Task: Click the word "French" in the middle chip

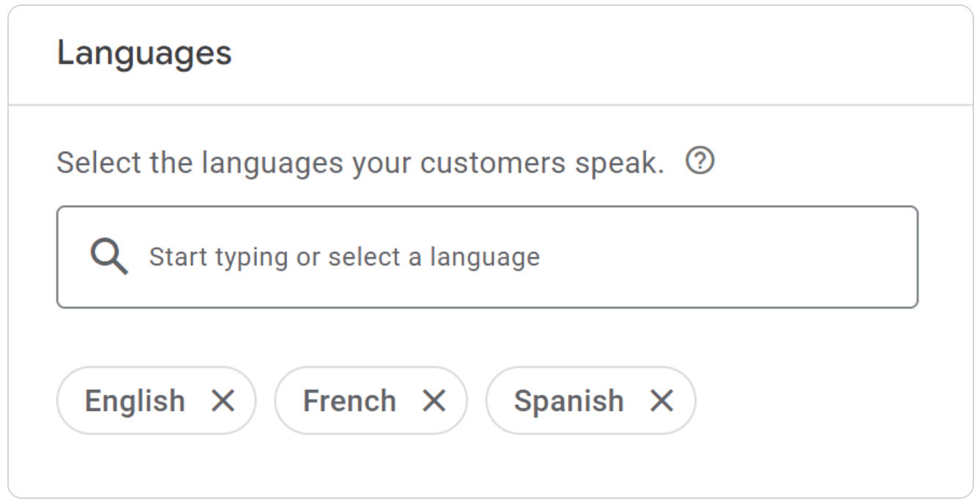Action: (x=349, y=401)
